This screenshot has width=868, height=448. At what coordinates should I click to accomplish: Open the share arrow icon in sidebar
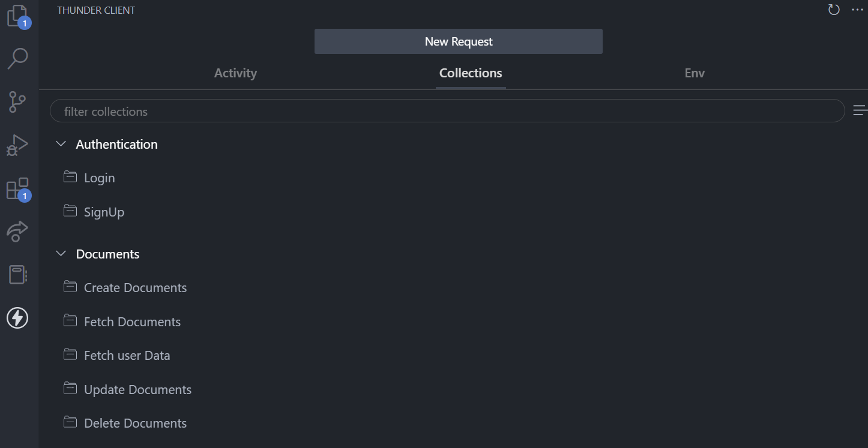click(17, 231)
